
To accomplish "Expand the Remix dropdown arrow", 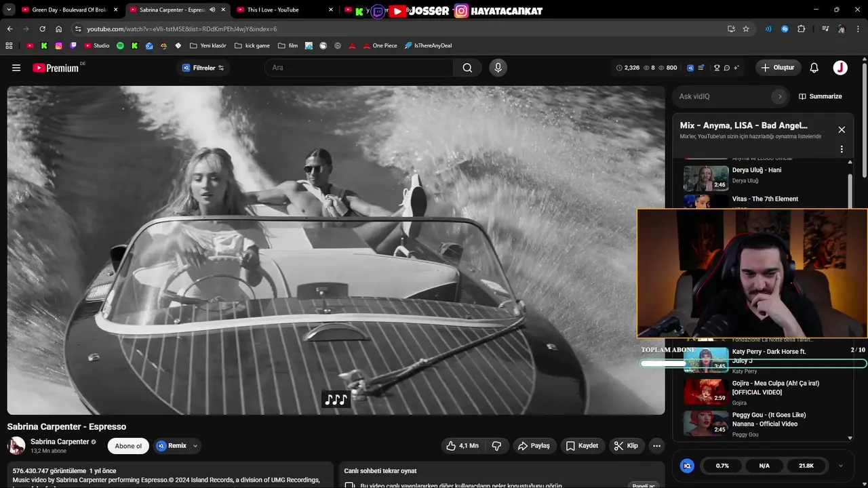I will [195, 446].
